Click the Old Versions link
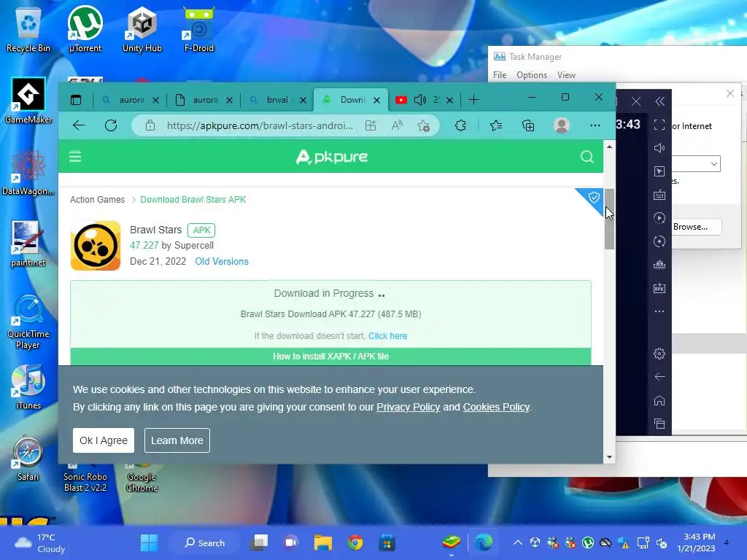747x560 pixels. tap(222, 262)
